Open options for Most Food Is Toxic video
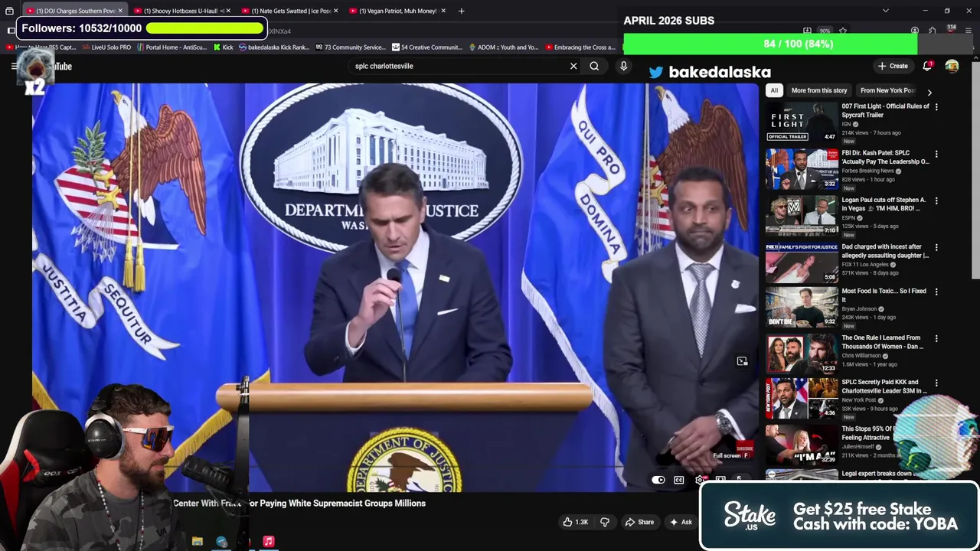 click(936, 292)
